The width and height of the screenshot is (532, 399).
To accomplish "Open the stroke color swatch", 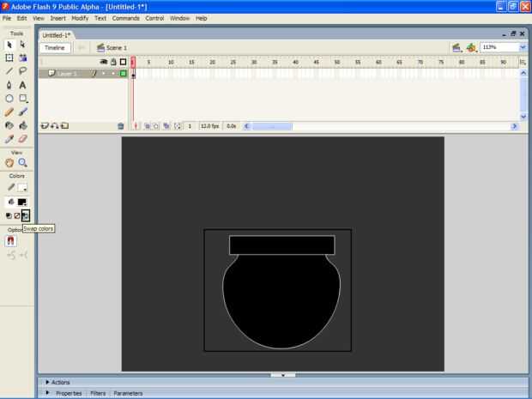I will [x=22, y=188].
